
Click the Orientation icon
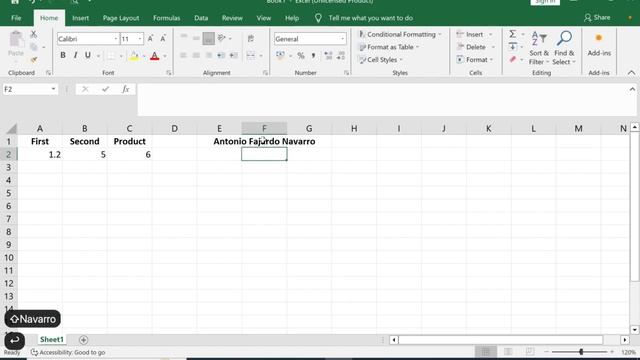(x=222, y=38)
